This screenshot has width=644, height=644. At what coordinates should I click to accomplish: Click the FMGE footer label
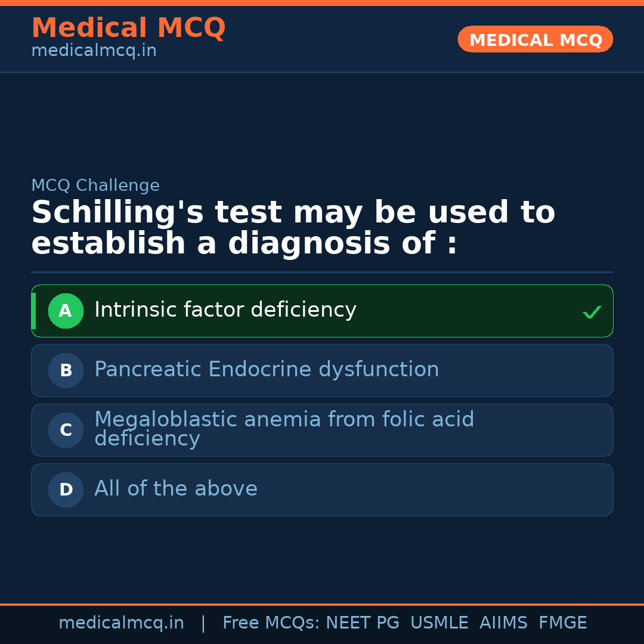[562, 623]
